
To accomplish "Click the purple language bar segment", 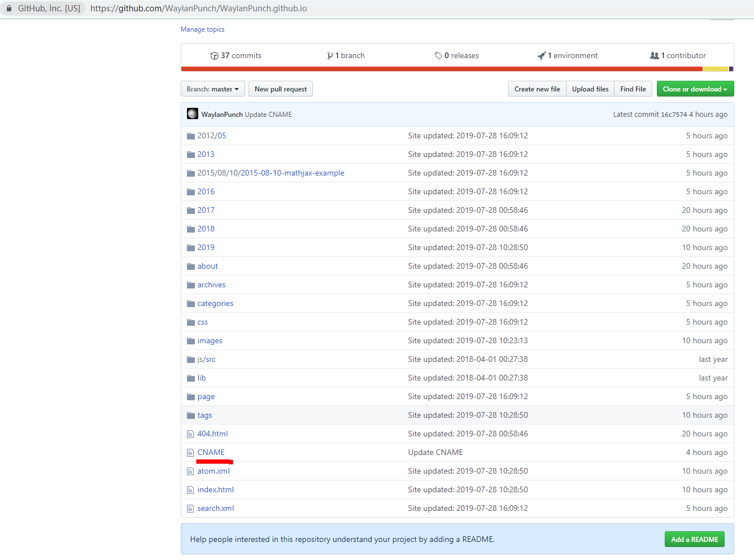I will [731, 69].
